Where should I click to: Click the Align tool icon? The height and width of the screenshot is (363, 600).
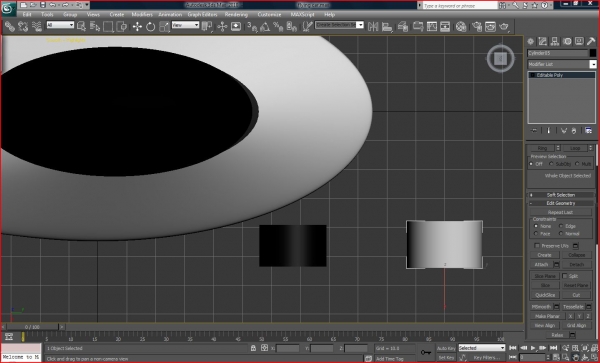click(x=387, y=26)
